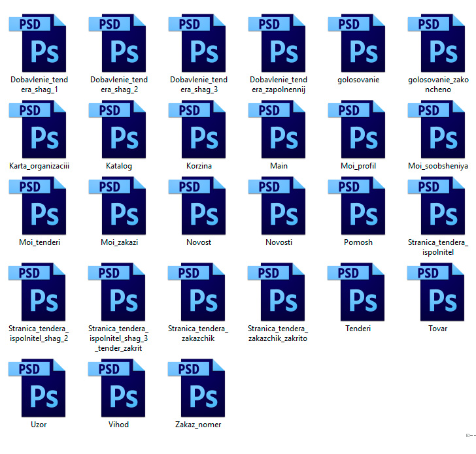Click the file name text Uzor
This screenshot has width=476, height=454.
click(x=39, y=425)
